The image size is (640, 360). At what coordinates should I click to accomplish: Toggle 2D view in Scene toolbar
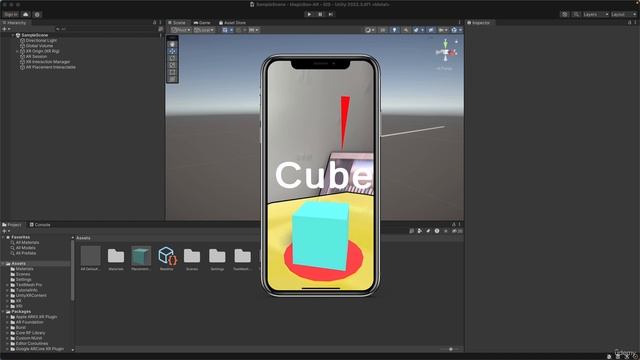click(382, 30)
